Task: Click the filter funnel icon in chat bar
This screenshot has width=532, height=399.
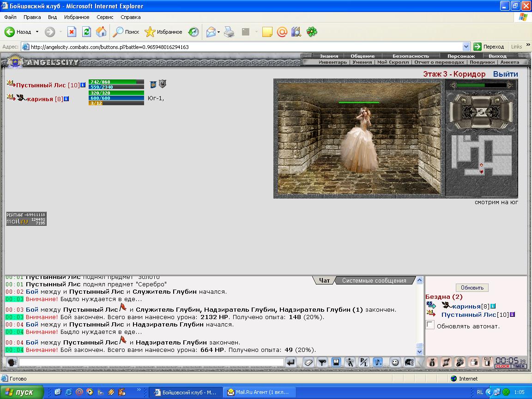Action: (x=322, y=363)
